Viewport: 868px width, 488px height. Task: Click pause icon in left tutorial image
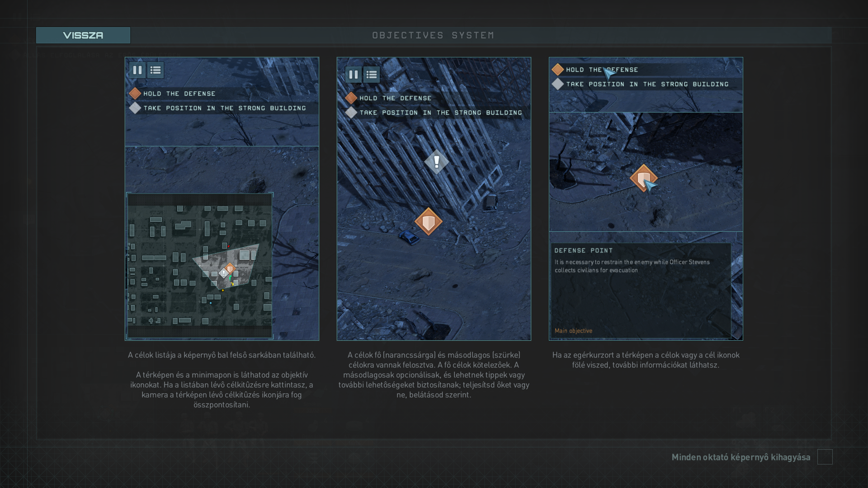coord(137,70)
